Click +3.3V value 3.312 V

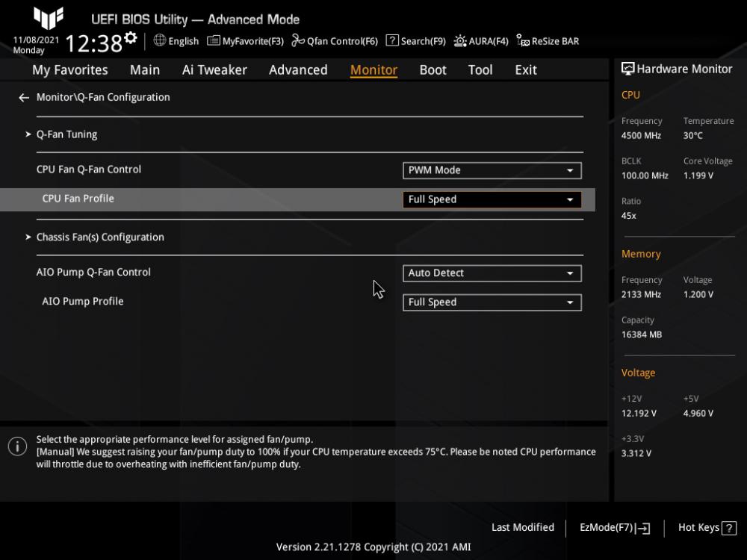pos(636,453)
